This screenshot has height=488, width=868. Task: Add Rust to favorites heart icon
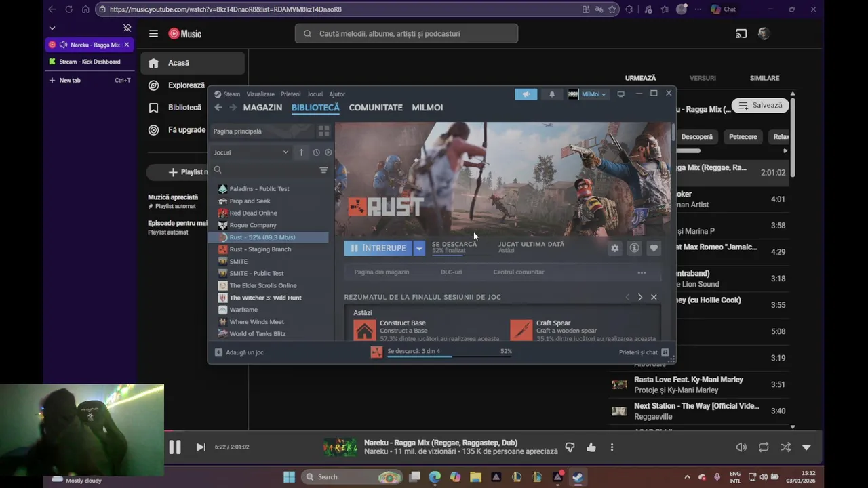pos(654,248)
